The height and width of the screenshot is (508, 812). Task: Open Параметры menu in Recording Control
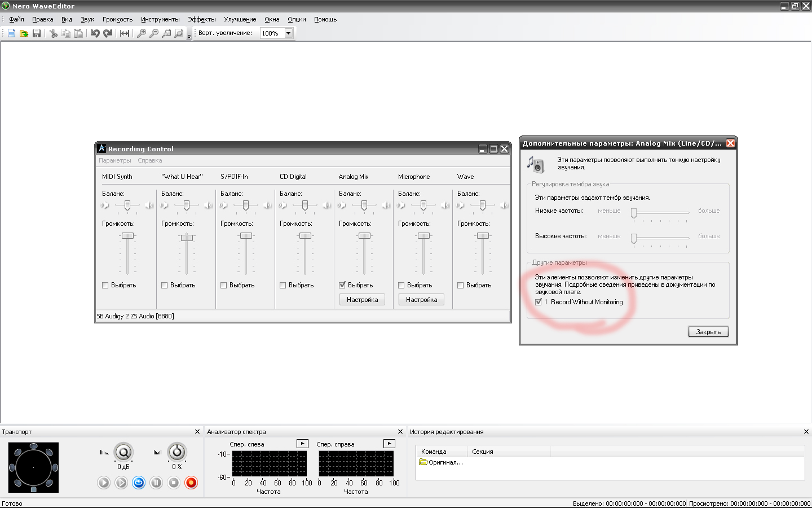(115, 160)
